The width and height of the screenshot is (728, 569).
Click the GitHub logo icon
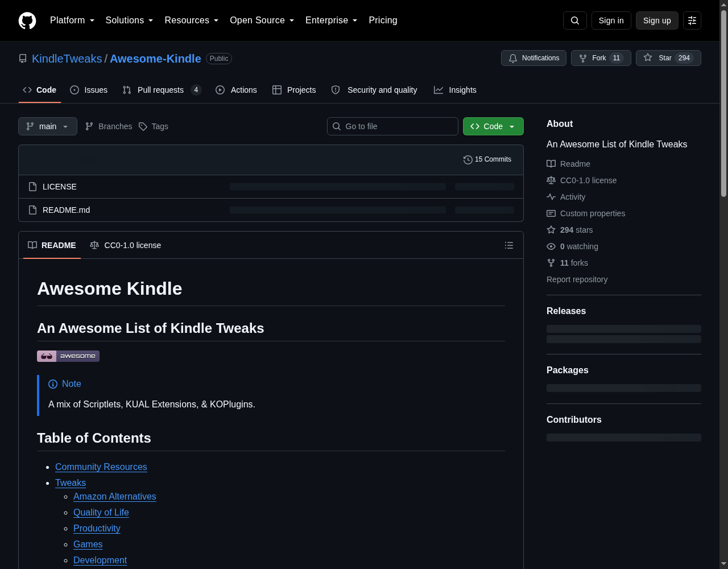tap(27, 20)
